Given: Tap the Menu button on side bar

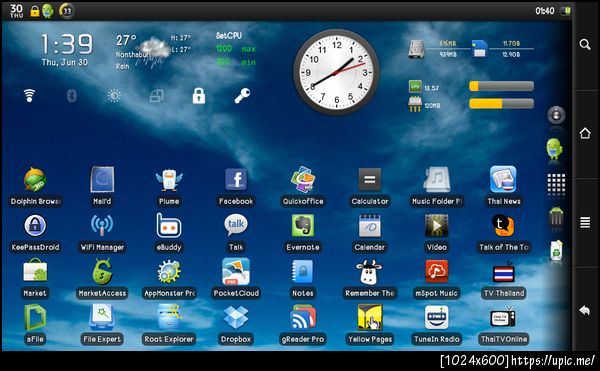Looking at the screenshot, I should [585, 222].
